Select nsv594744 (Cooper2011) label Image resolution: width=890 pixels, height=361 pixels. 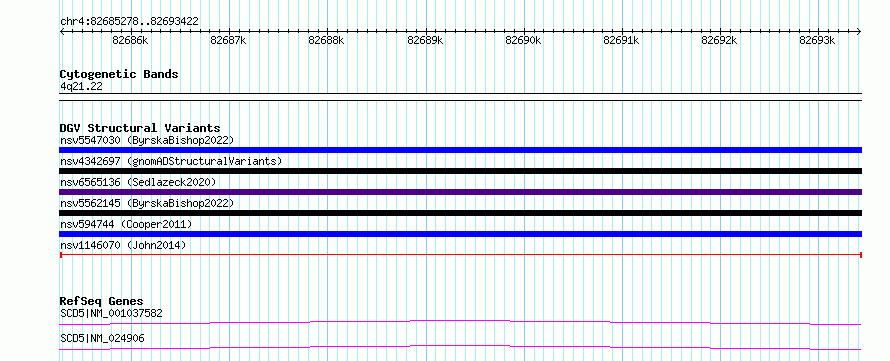point(126,224)
